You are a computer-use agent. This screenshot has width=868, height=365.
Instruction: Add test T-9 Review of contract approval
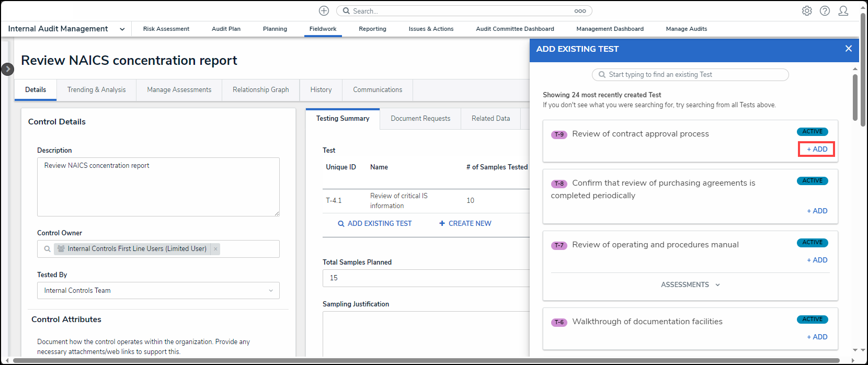pyautogui.click(x=817, y=150)
